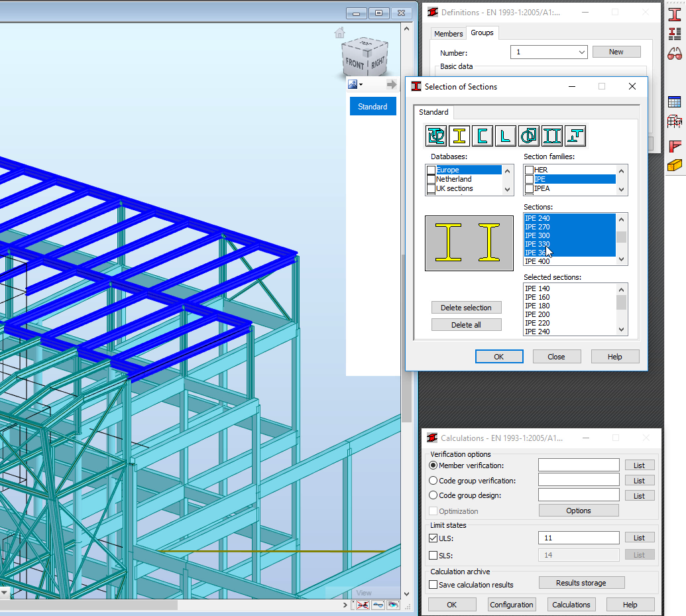Pick the L-angle section type icon

[x=506, y=136]
